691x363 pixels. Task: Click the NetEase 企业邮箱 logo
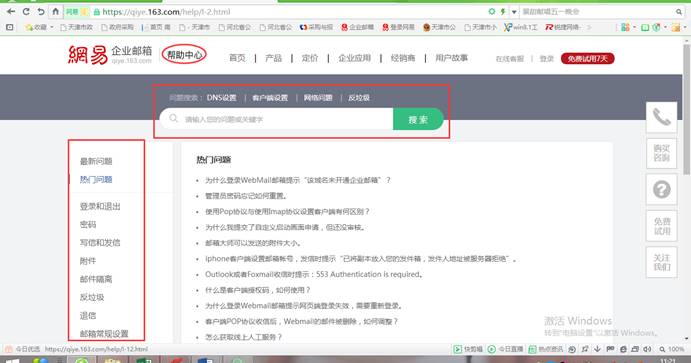point(110,55)
